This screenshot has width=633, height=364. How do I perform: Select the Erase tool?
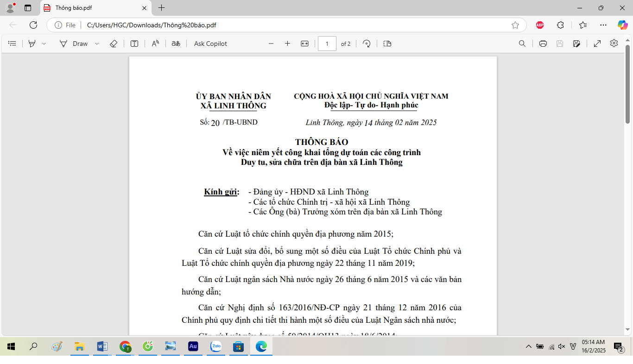click(114, 44)
